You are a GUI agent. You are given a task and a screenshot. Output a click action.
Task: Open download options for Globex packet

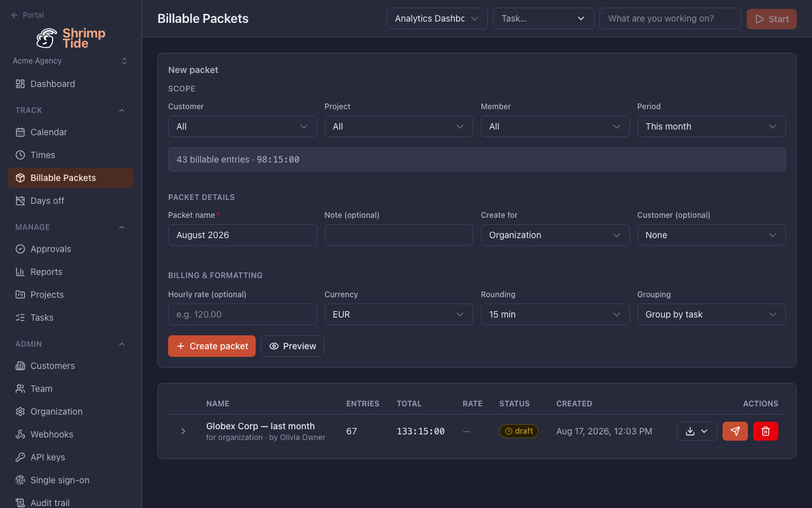point(697,431)
